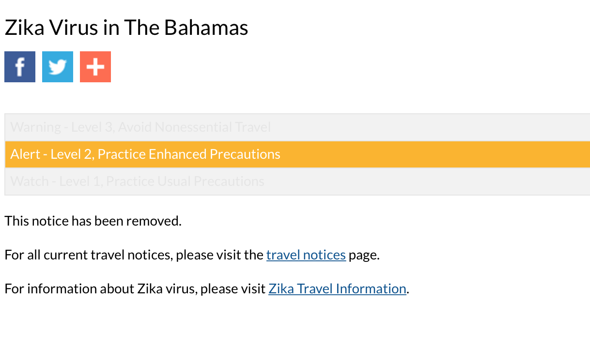
Task: Open more sharing options via the plus icon
Action: click(95, 66)
